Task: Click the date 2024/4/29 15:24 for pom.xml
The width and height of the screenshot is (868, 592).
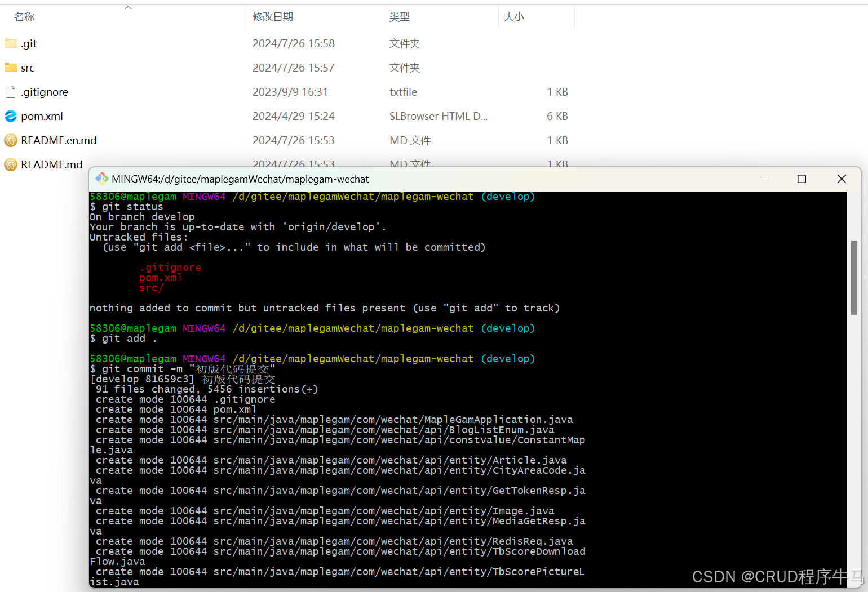Action: (294, 116)
